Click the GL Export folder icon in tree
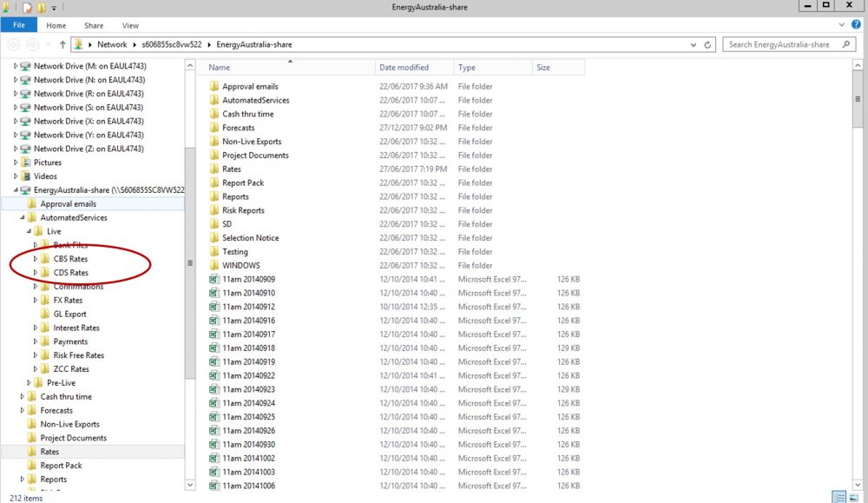Screen dimensions: 868x503 pyautogui.click(x=45, y=314)
